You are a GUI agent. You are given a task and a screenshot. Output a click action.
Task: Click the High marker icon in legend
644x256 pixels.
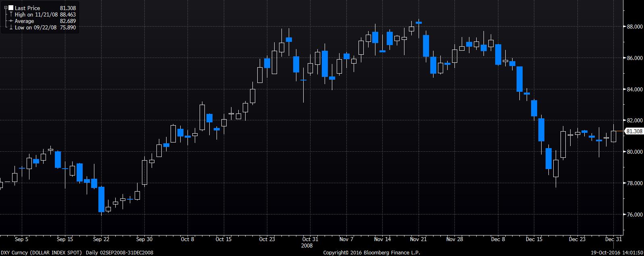[11, 14]
